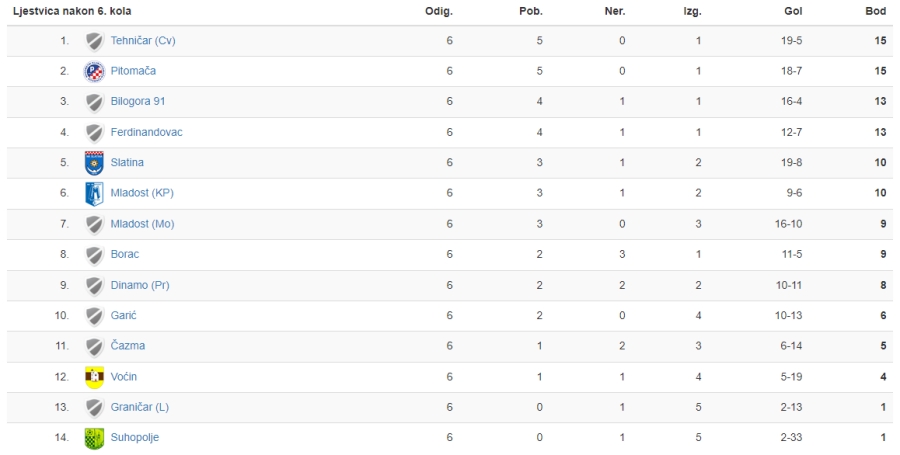Click the Borac grey shield icon
The width and height of the screenshot is (900, 455).
(94, 255)
